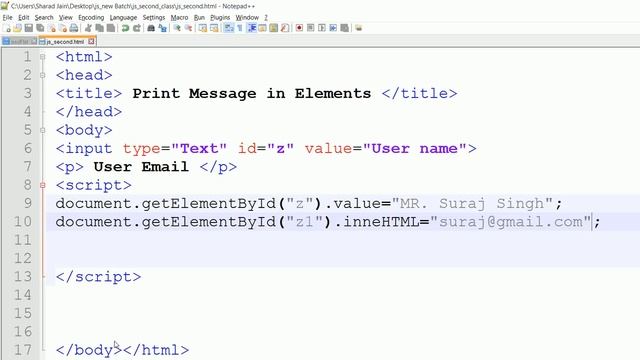This screenshot has height=360, width=640.
Task: Click the closing </script> tag on line 13
Action: pyautogui.click(x=98, y=277)
